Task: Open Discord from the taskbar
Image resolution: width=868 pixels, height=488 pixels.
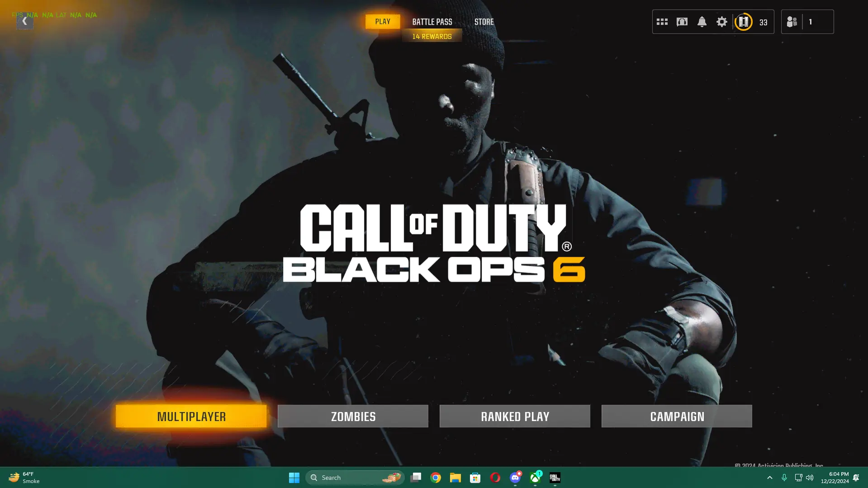Action: (x=515, y=477)
